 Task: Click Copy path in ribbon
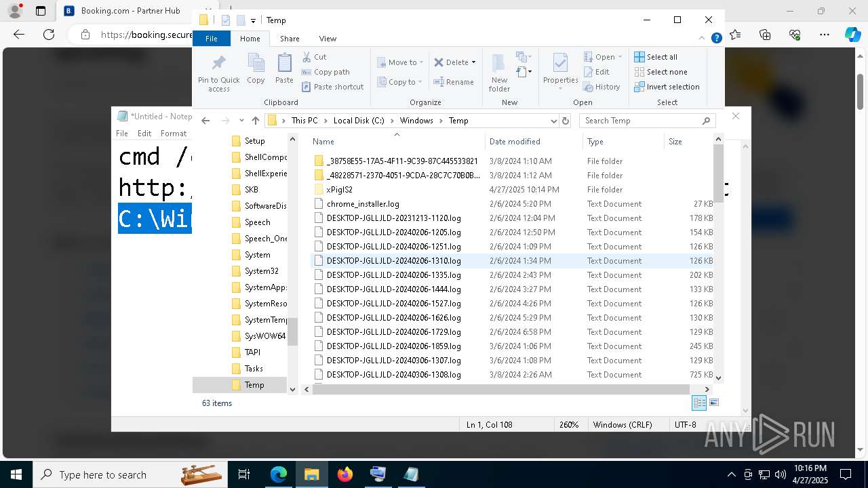[325, 72]
